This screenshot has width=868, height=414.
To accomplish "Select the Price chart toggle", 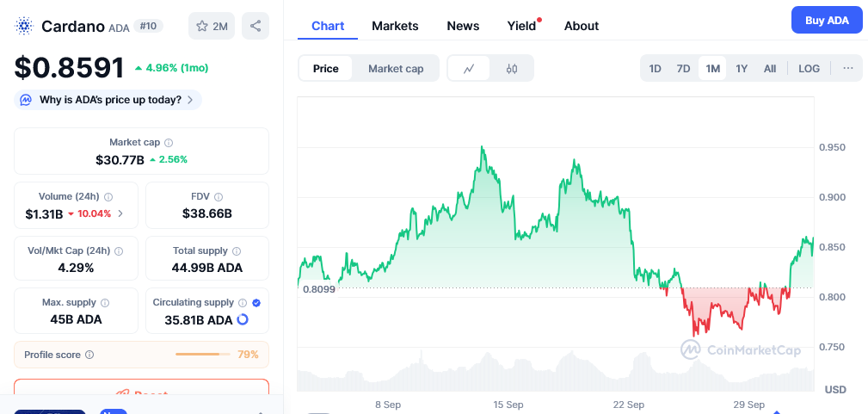I will (x=326, y=69).
